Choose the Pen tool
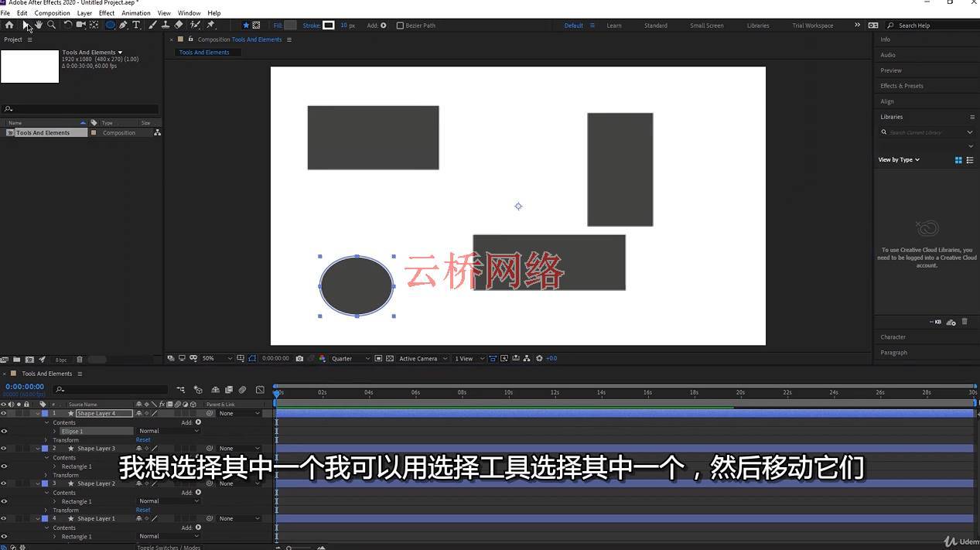980x550 pixels. pos(123,25)
